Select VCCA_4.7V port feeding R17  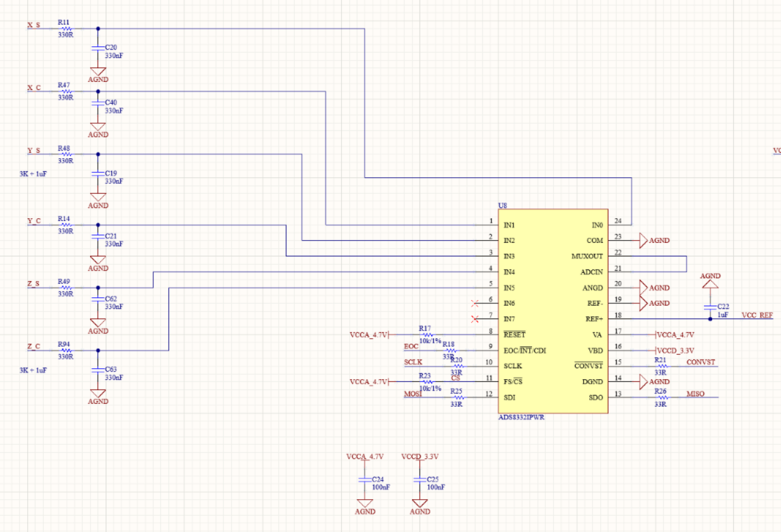pos(369,335)
